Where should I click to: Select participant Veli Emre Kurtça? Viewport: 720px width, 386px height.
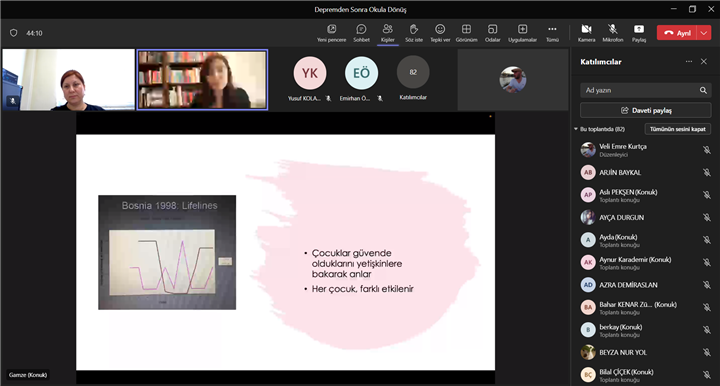[x=646, y=150]
